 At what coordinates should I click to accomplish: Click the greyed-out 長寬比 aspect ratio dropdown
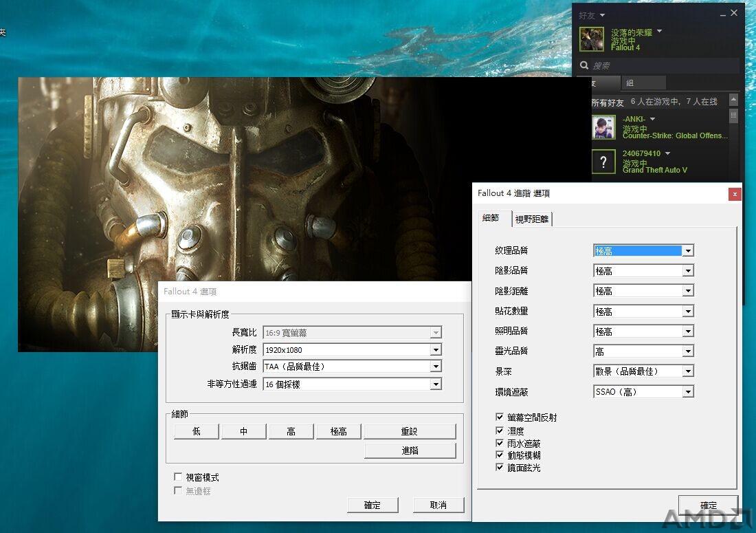click(352, 332)
